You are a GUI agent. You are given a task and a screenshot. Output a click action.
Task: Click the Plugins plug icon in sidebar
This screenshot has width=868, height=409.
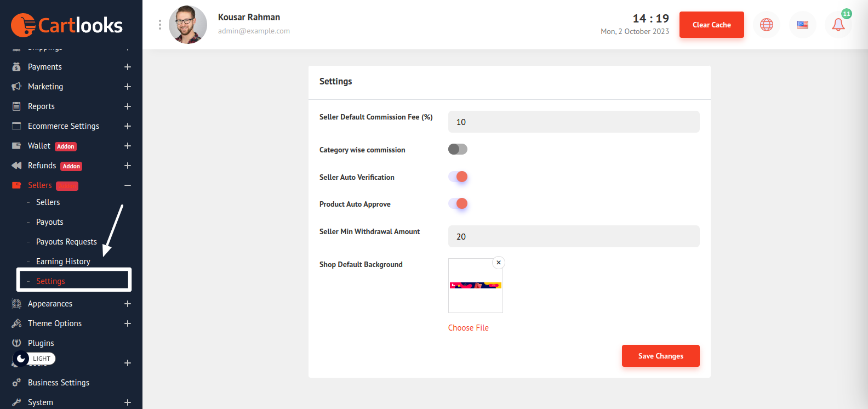coord(16,343)
